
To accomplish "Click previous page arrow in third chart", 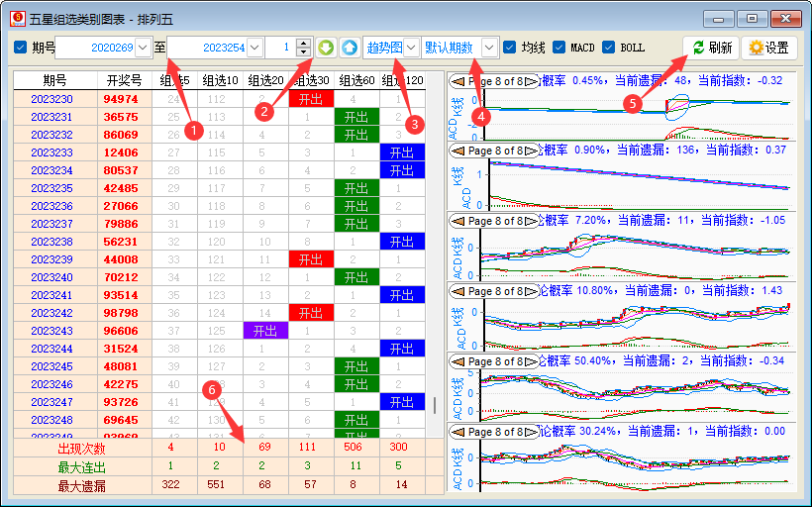I will point(459,221).
